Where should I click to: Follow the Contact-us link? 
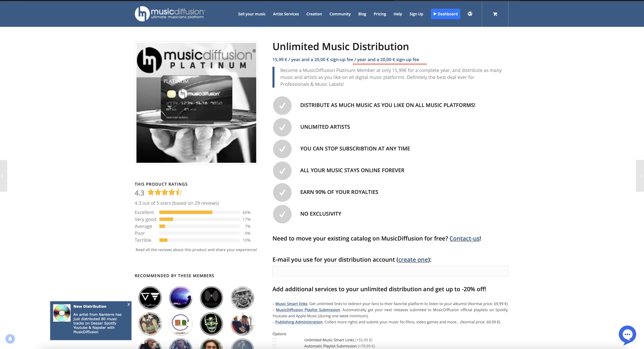[464, 239]
